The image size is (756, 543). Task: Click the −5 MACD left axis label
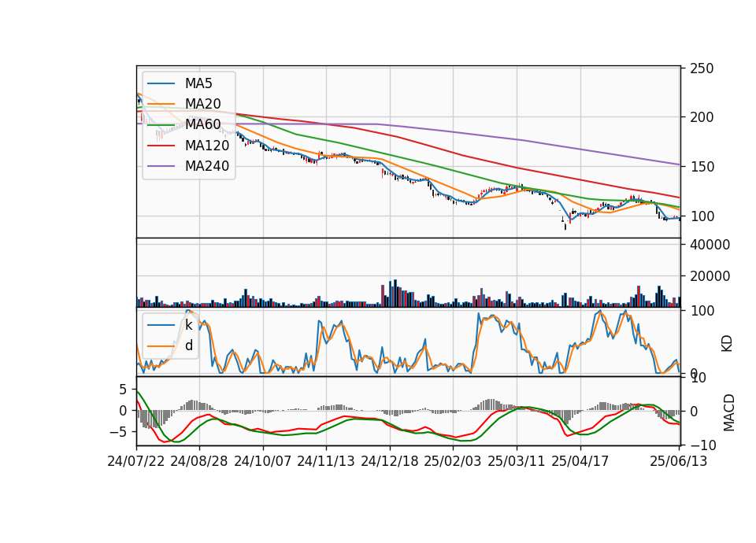[x=118, y=432]
